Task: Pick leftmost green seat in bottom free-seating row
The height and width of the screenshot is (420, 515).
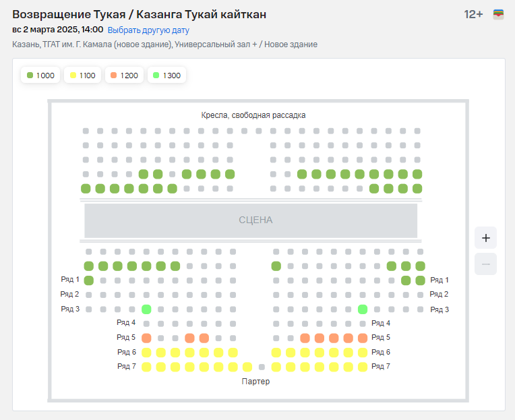Action: (x=86, y=189)
